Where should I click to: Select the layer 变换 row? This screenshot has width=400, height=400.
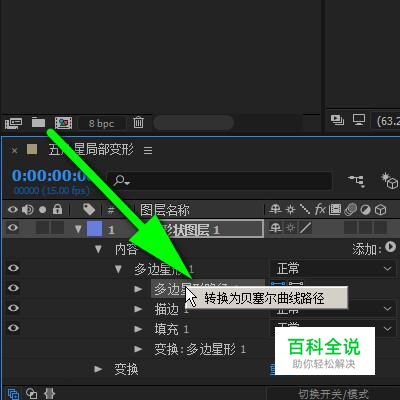pos(126,369)
